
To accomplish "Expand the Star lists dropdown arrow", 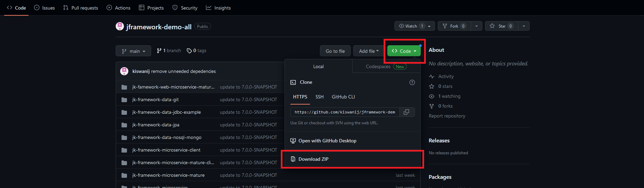I will 524,26.
